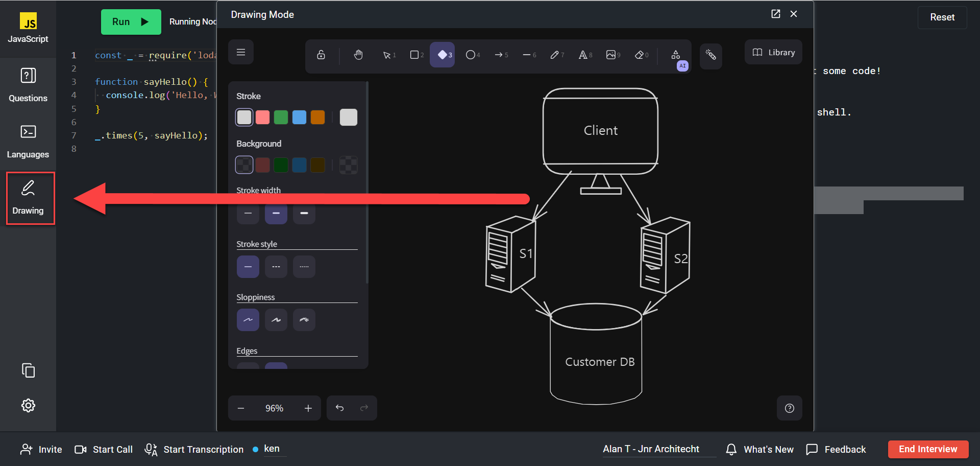Viewport: 980px width, 466px height.
Task: Select the hand pan tool
Action: tap(358, 55)
